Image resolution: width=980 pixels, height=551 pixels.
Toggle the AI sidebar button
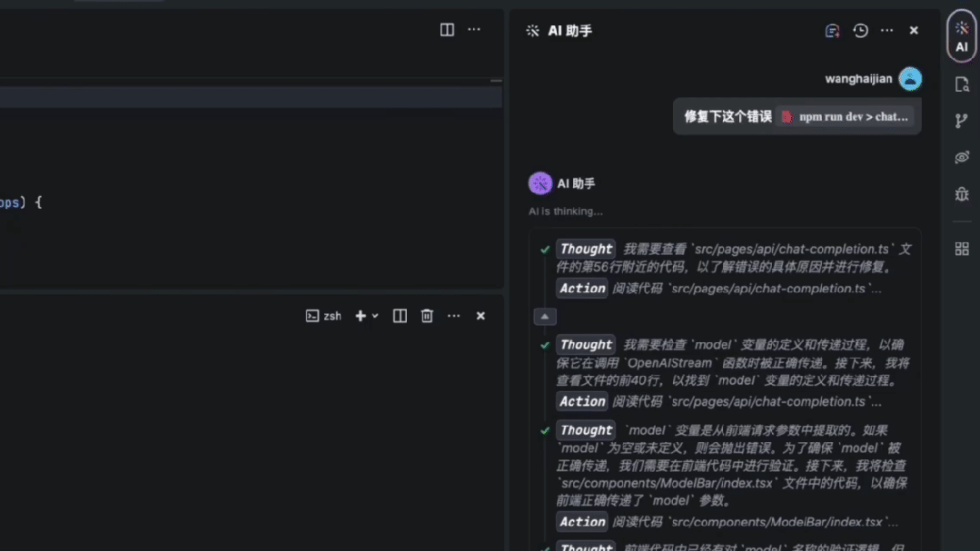tap(962, 36)
